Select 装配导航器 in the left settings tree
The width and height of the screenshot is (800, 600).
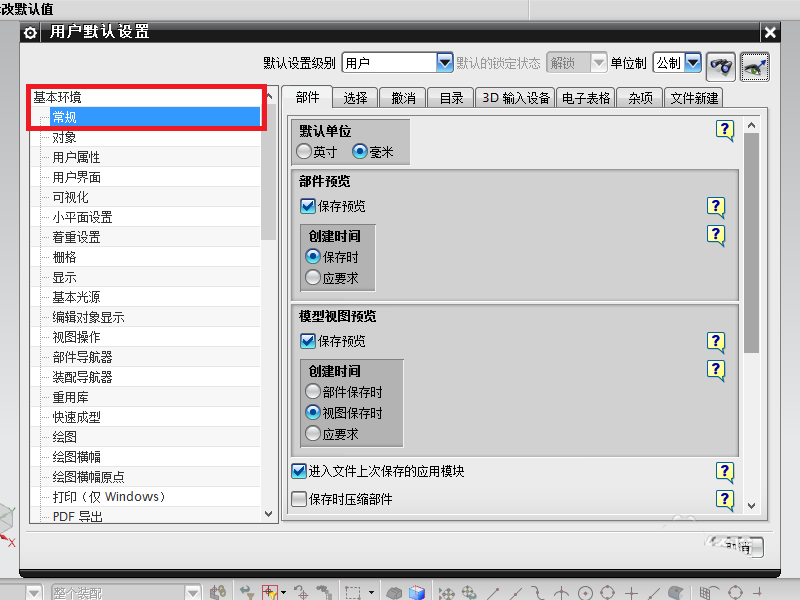pos(82,376)
